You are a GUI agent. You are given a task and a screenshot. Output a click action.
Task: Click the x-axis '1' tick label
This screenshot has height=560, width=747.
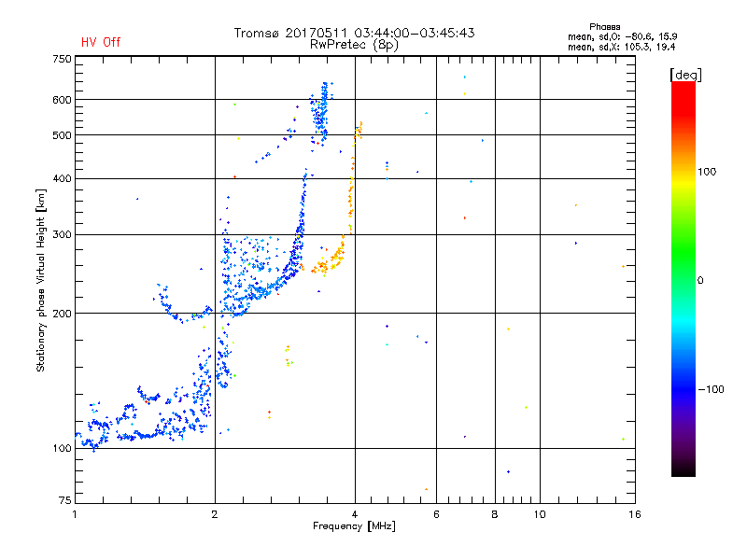75,514
